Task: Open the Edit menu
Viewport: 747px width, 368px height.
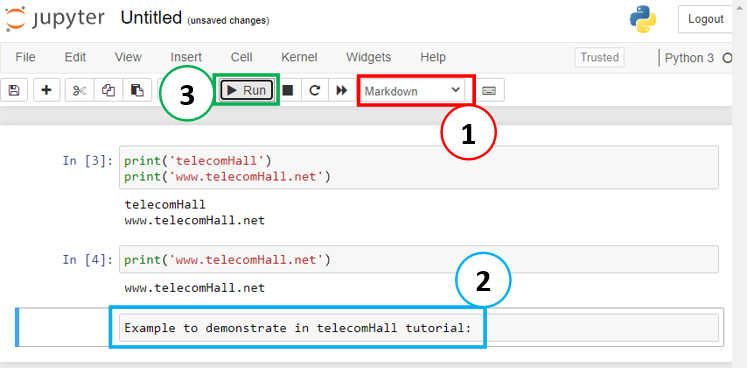Action: click(75, 57)
